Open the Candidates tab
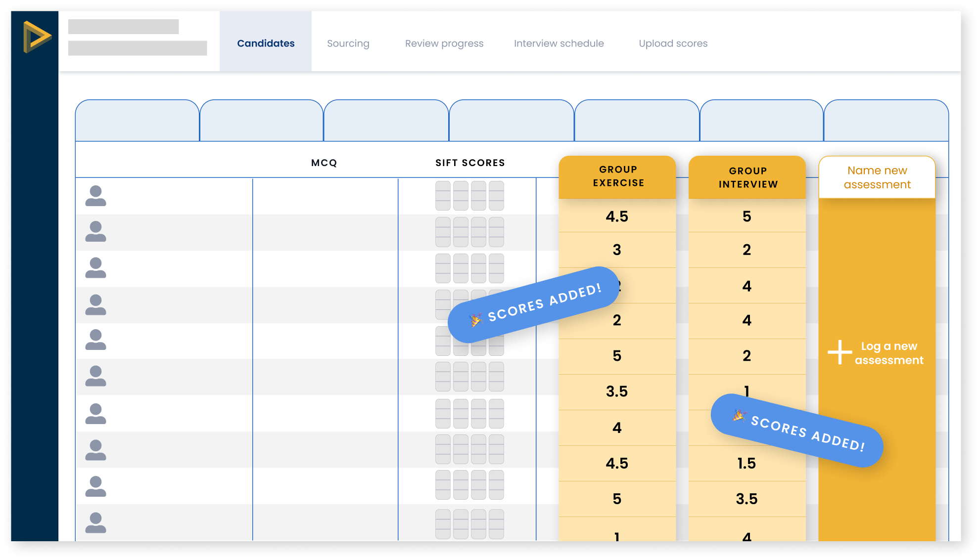 pos(266,43)
